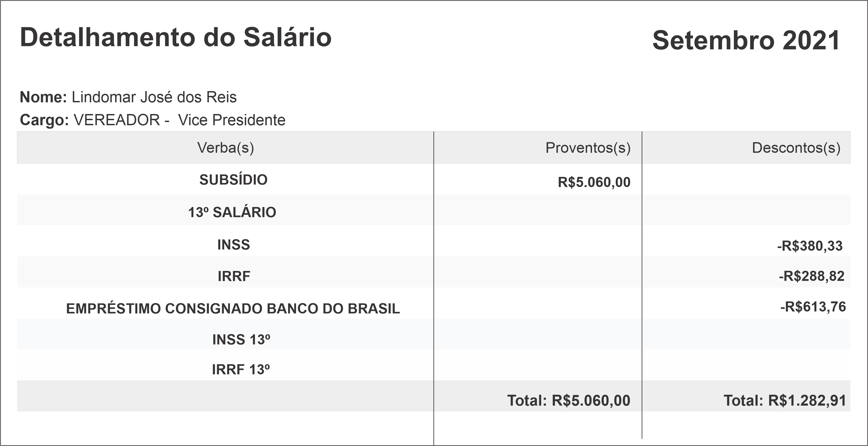Click the Cargo VEREADOR Vice Presidente text

pyautogui.click(x=153, y=120)
